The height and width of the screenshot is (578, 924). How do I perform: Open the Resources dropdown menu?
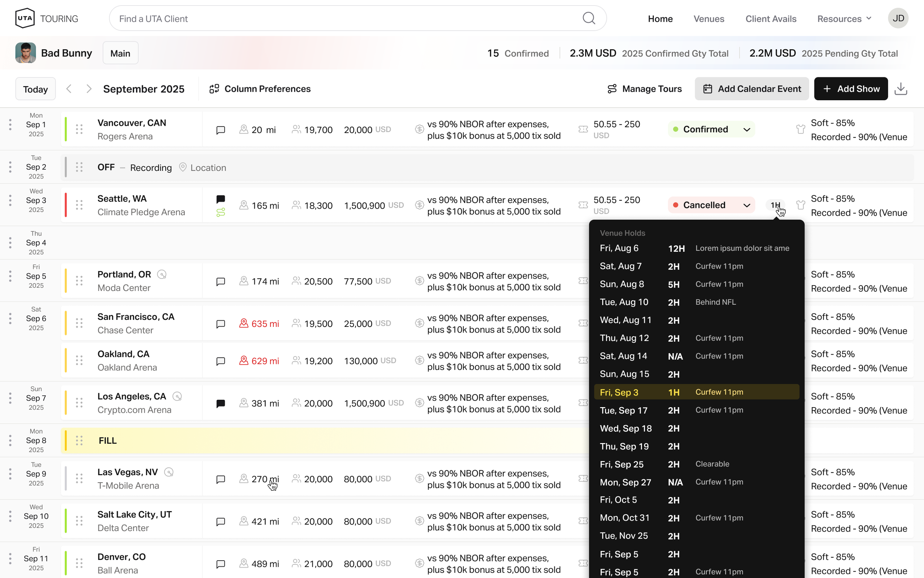pyautogui.click(x=844, y=19)
